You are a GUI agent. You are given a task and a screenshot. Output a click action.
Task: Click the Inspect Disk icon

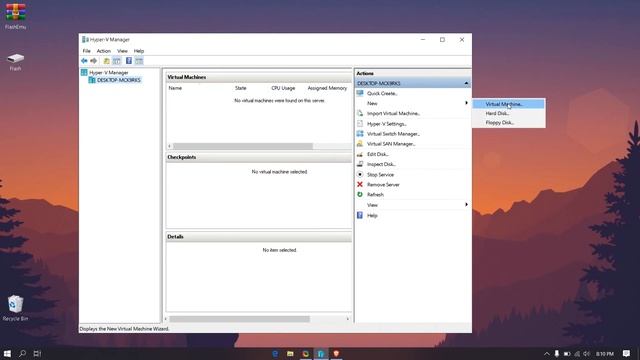point(360,164)
